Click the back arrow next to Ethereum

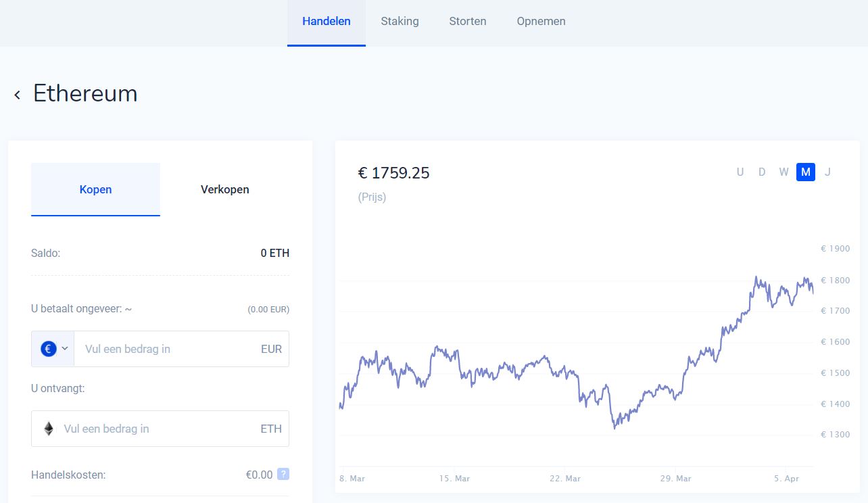click(17, 94)
